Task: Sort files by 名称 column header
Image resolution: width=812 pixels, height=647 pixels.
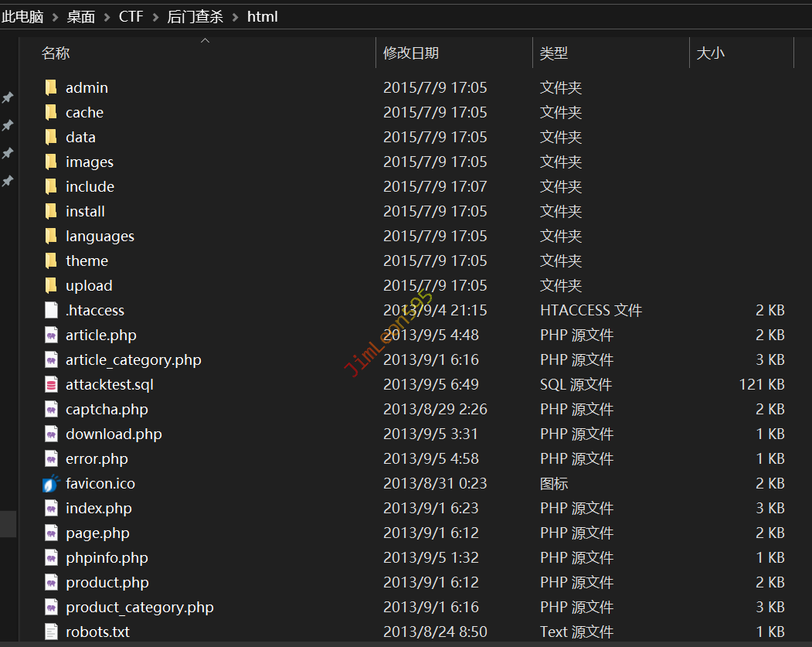Action: coord(56,53)
